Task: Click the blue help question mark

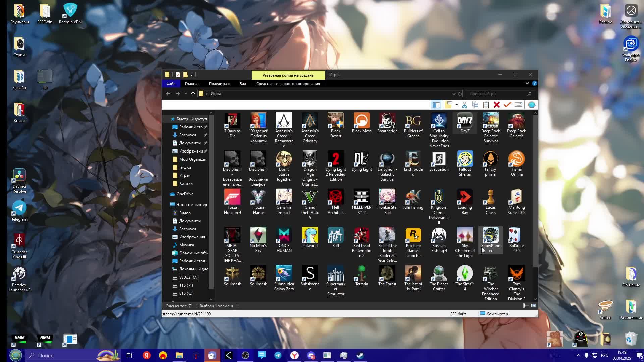Action: point(534,83)
